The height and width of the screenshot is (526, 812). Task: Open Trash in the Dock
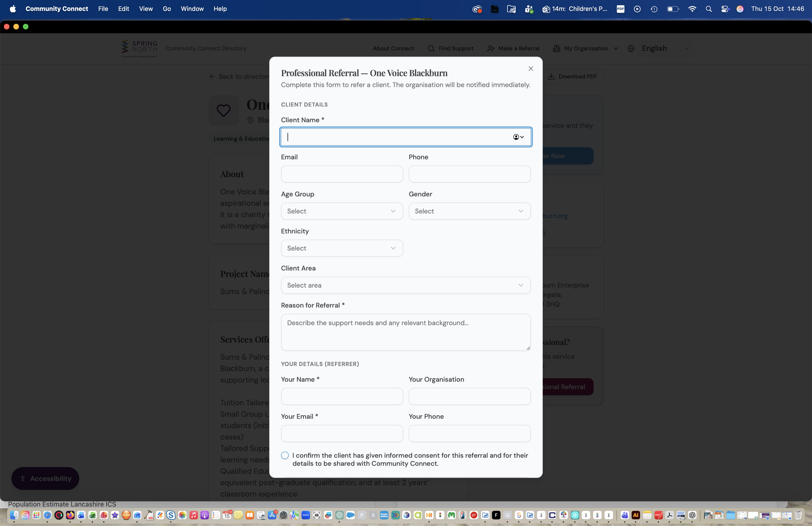click(x=798, y=515)
